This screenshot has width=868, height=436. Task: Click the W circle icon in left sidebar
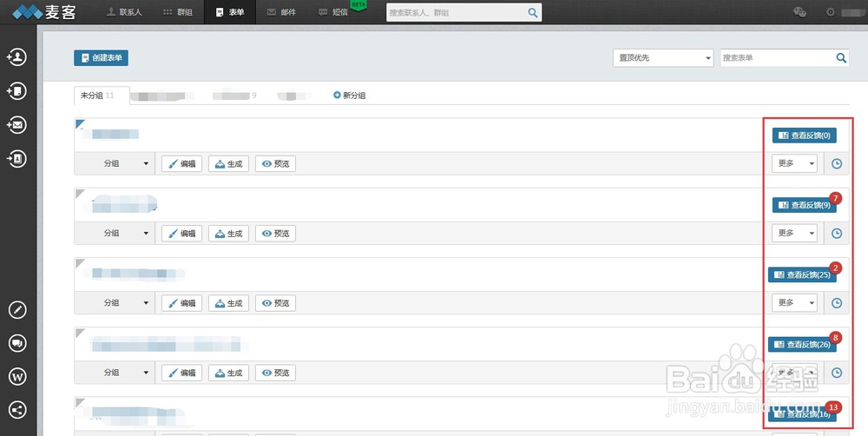point(17,377)
